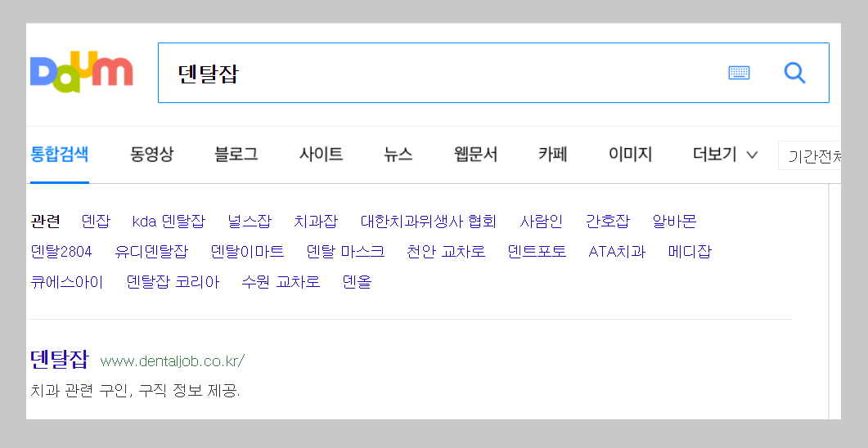Click related keyword 간호잡
This screenshot has width=868, height=448.
[x=608, y=222]
